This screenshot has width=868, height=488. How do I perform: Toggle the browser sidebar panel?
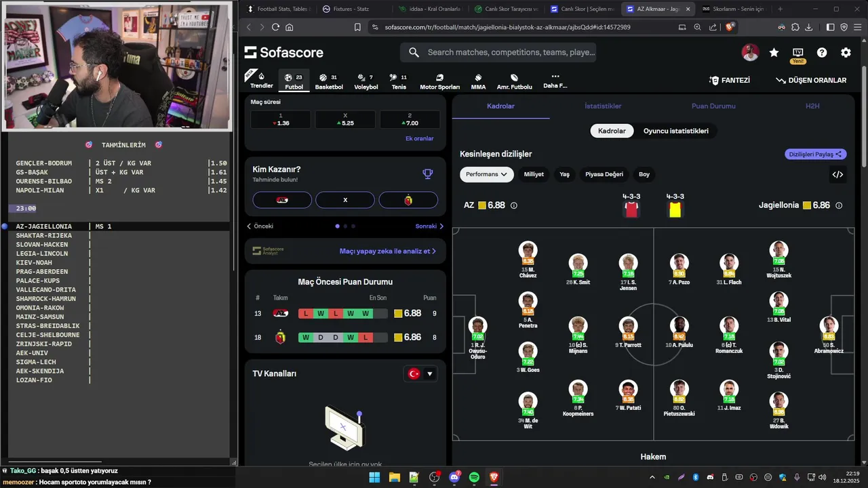[831, 27]
